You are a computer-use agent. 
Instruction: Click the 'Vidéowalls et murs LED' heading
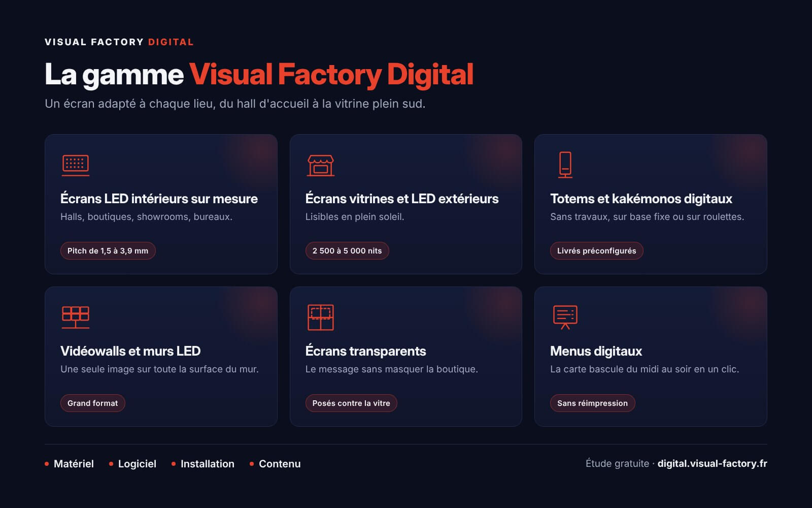(130, 351)
